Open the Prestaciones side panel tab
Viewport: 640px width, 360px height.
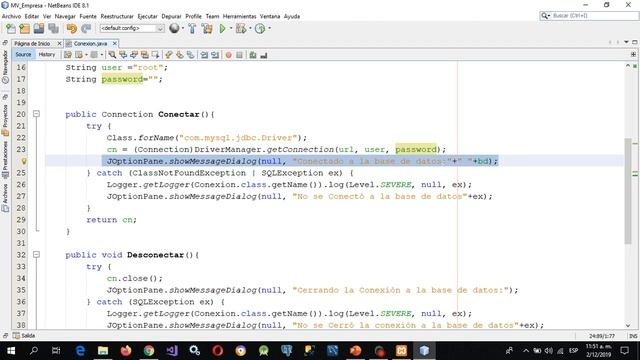point(5,159)
